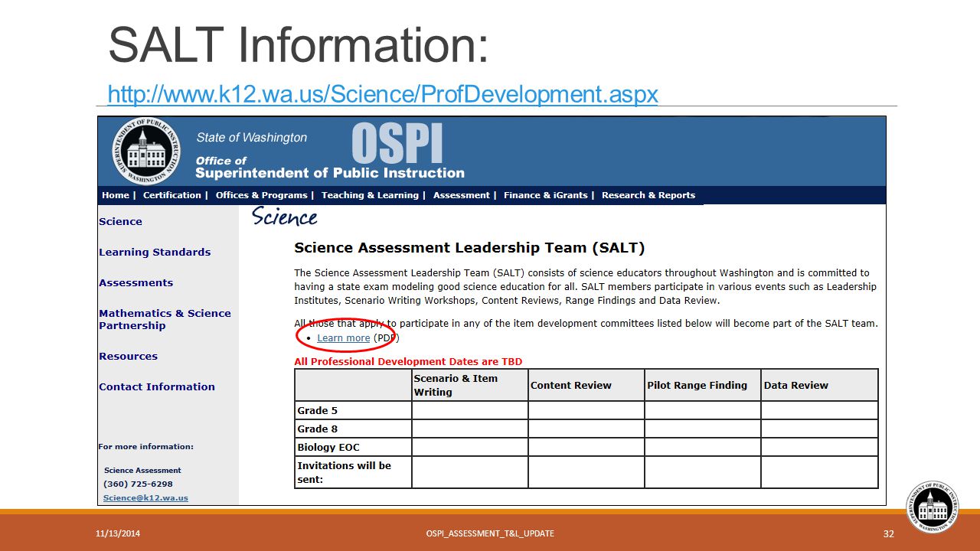This screenshot has height=551, width=980.
Task: Click the Scenario & Item Writing column header
Action: 469,385
